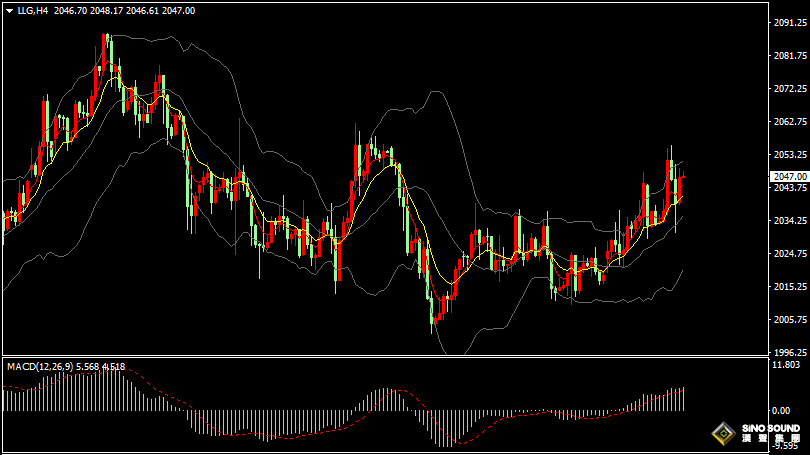810x455 pixels.
Task: Click the 2081.75 price axis label
Action: pyautogui.click(x=789, y=56)
